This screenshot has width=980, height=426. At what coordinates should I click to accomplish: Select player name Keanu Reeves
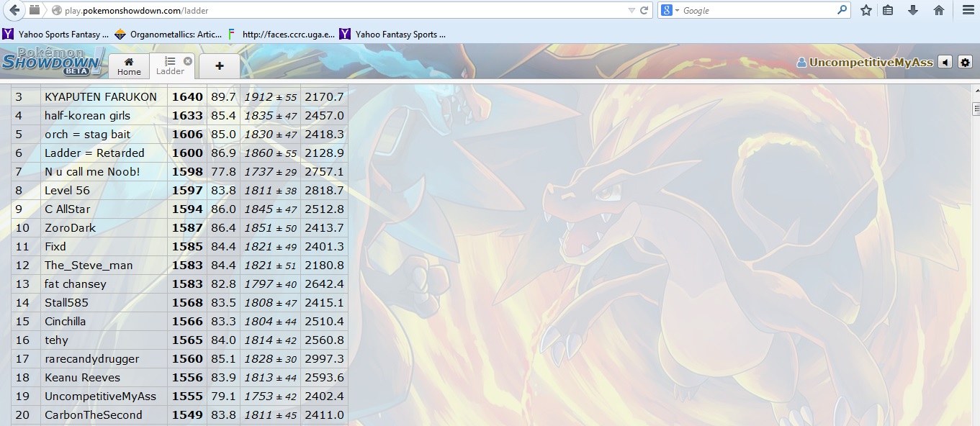tap(82, 377)
